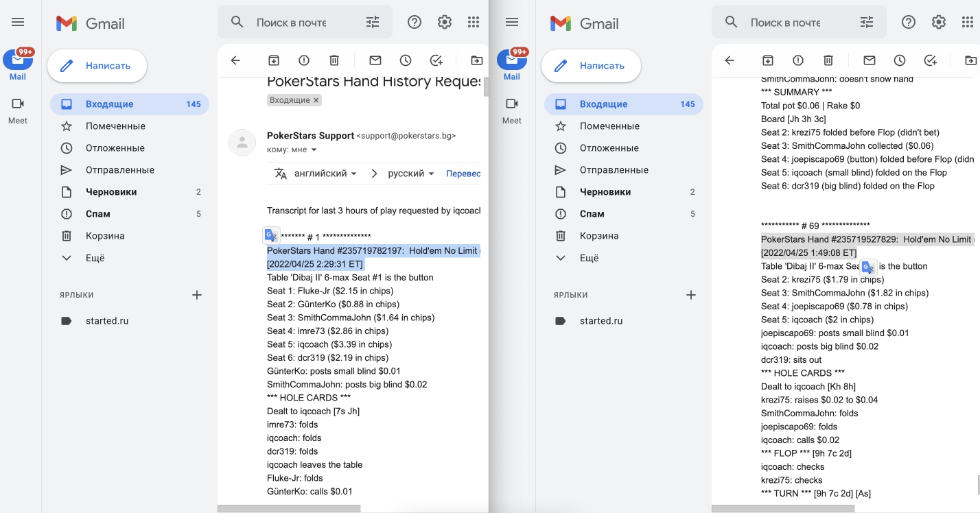Open Mail section in left window rail

(x=18, y=65)
